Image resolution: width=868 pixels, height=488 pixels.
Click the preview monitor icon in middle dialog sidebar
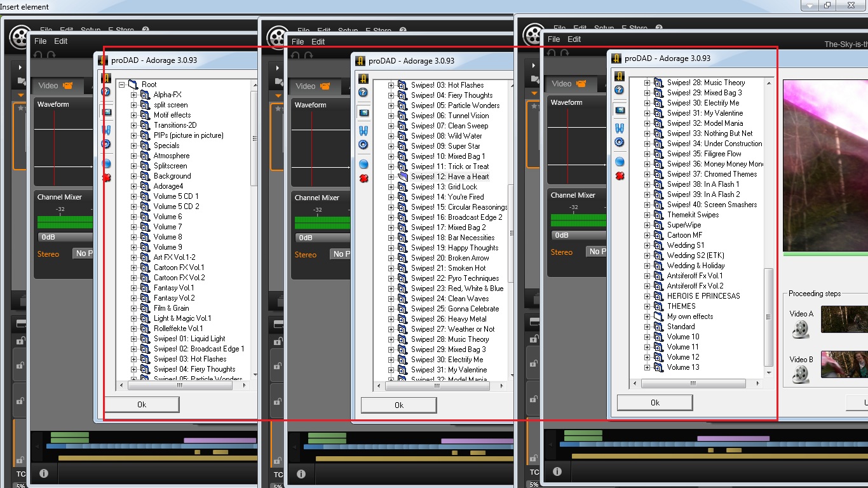(x=363, y=113)
